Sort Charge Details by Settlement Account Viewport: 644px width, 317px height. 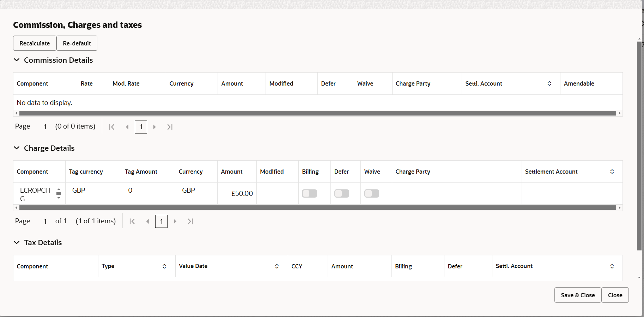[x=612, y=172]
